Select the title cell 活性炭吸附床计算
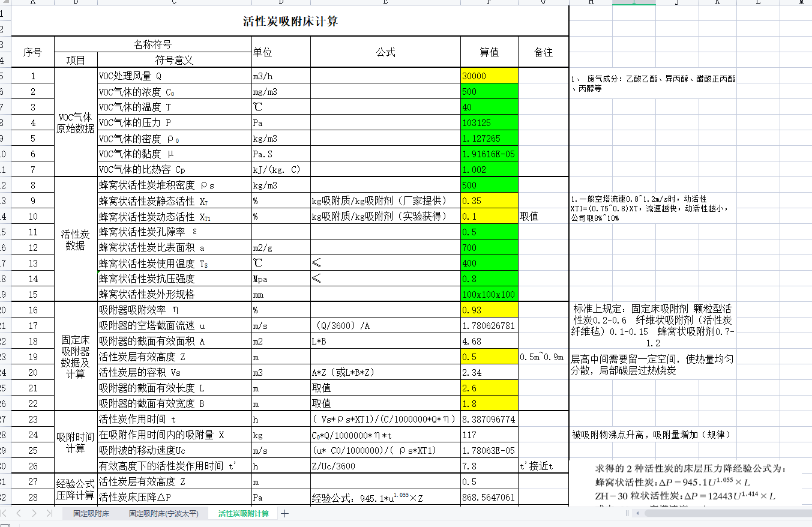 290,22
